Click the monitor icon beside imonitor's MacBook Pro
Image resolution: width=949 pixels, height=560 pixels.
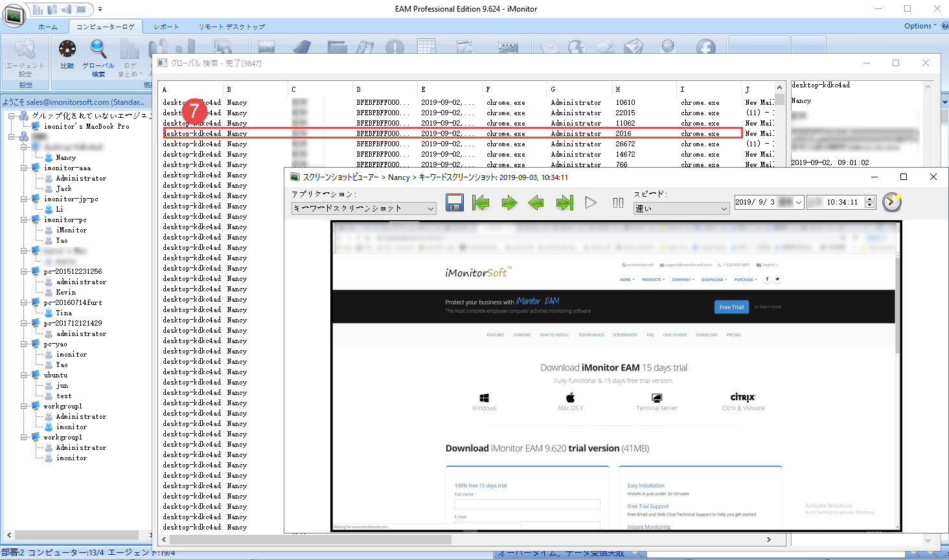pos(36,126)
